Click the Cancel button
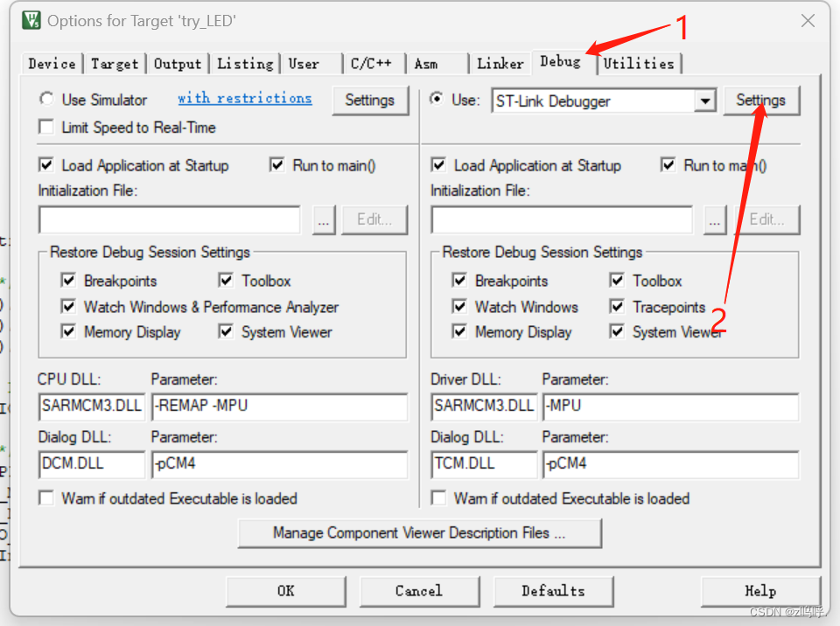The image size is (840, 626). (x=419, y=591)
